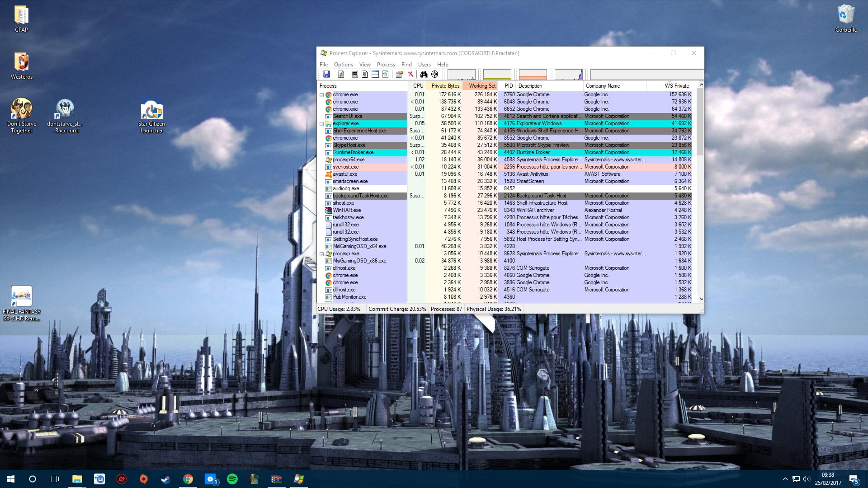The image size is (868, 488).
Task: Open the Help menu
Action: [443, 65]
